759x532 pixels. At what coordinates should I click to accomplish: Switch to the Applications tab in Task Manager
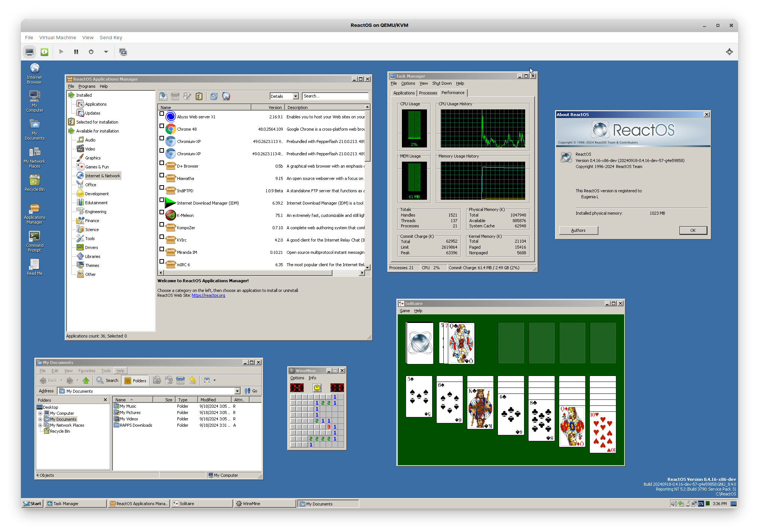click(x=404, y=93)
